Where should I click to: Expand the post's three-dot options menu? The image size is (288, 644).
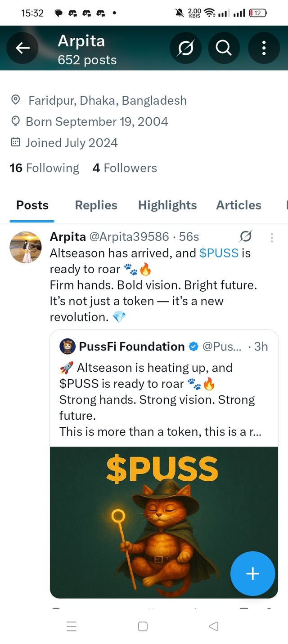tap(272, 237)
